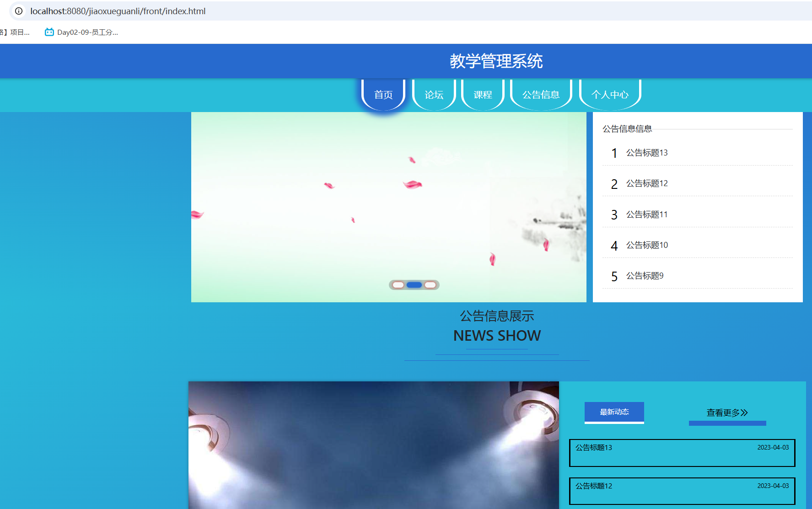Open the Day02-09 bookmark
Screen dimensions: 812x509
tap(81, 32)
